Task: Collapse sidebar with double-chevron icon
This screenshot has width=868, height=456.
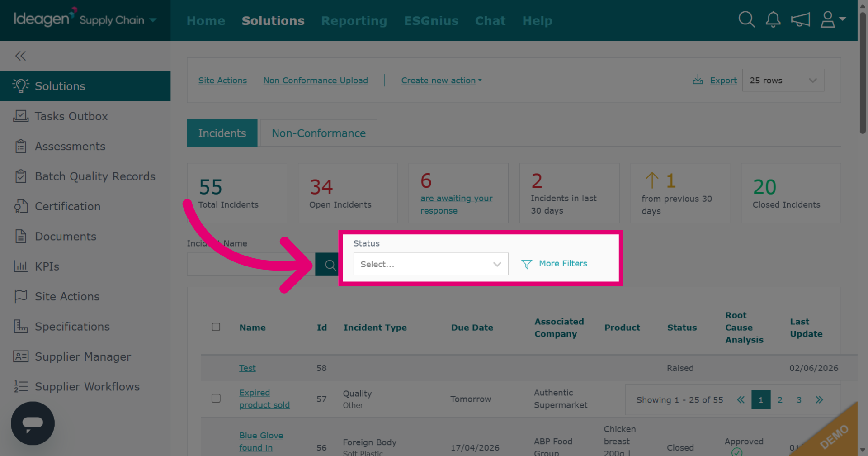Action: coord(20,56)
